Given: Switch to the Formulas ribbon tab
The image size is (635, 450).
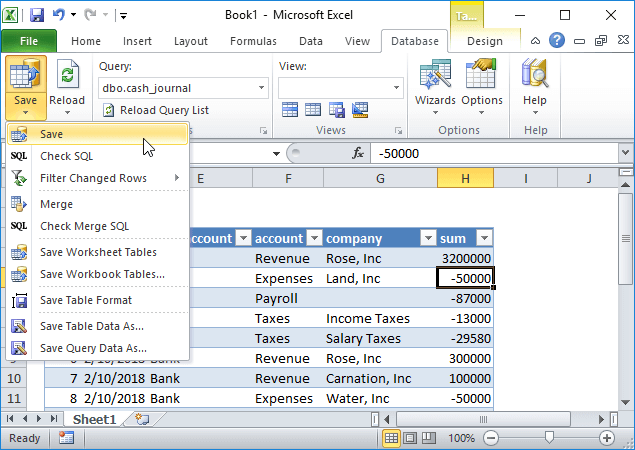Looking at the screenshot, I should click(x=253, y=41).
